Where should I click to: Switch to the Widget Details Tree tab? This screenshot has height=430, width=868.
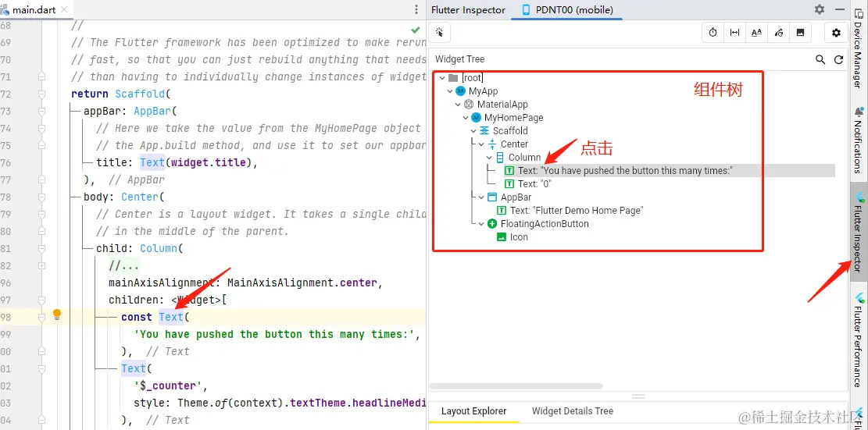click(572, 411)
